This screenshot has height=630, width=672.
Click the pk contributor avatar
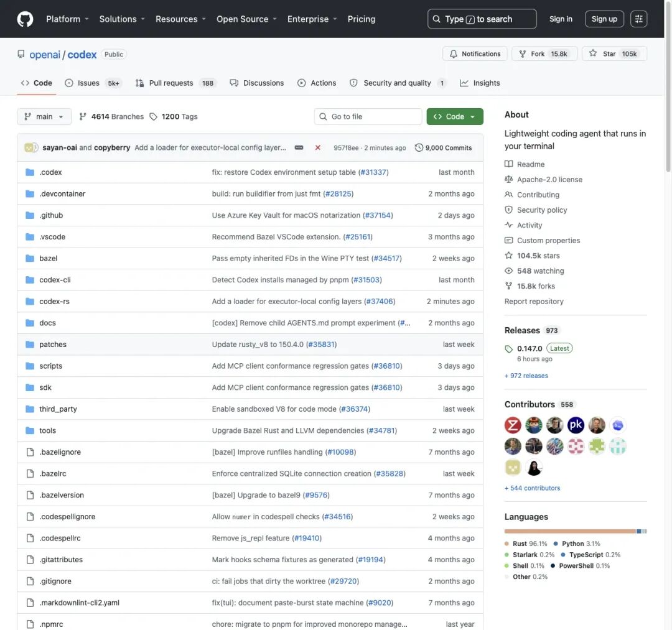[x=576, y=425]
